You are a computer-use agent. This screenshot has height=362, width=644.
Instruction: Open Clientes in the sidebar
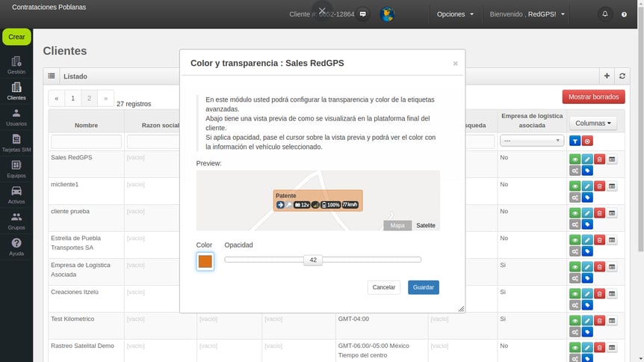[16, 91]
